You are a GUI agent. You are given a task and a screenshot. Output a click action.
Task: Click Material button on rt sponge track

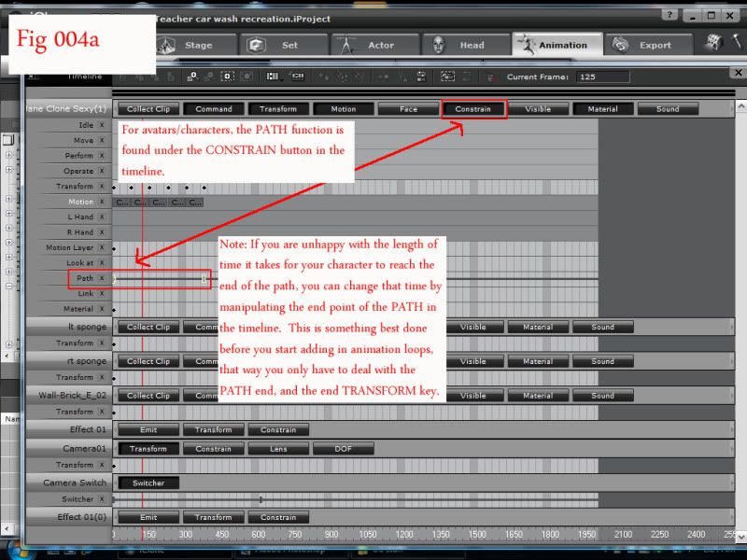[x=538, y=361]
